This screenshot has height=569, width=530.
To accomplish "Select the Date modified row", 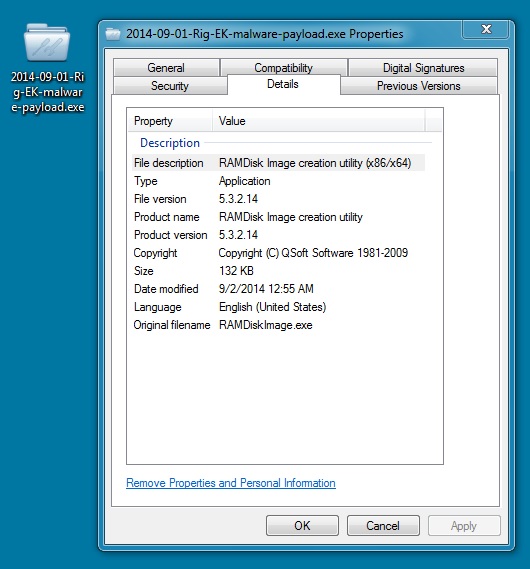I will click(x=278, y=289).
